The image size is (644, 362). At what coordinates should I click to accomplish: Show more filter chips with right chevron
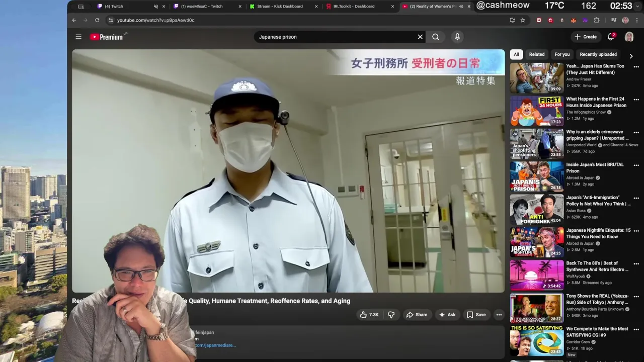[x=631, y=56]
